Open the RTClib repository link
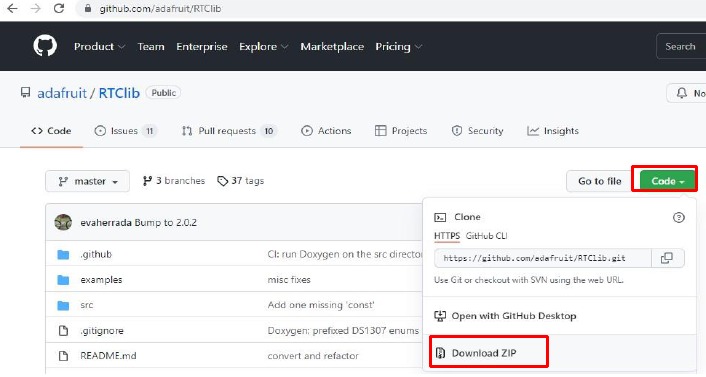The height and width of the screenshot is (377, 706). (x=119, y=93)
